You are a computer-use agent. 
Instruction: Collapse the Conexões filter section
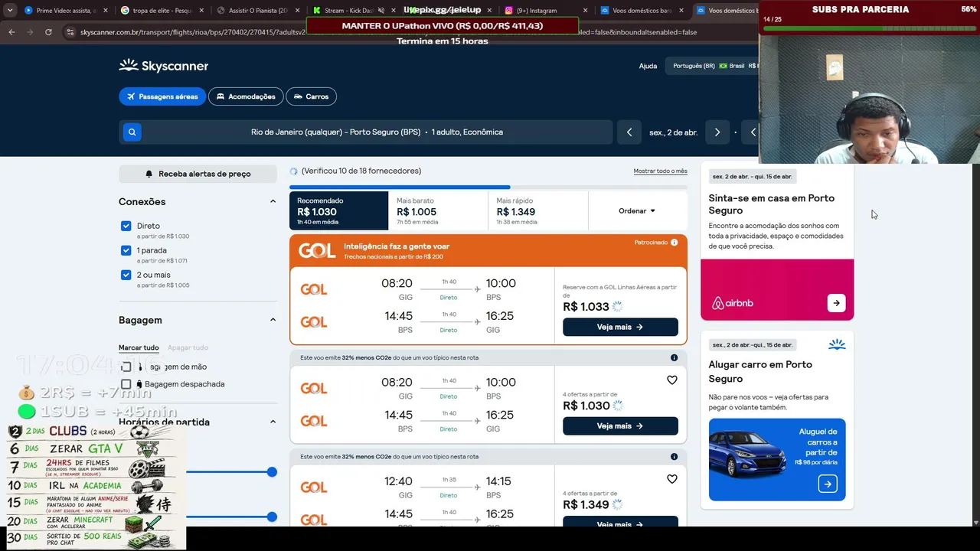273,201
